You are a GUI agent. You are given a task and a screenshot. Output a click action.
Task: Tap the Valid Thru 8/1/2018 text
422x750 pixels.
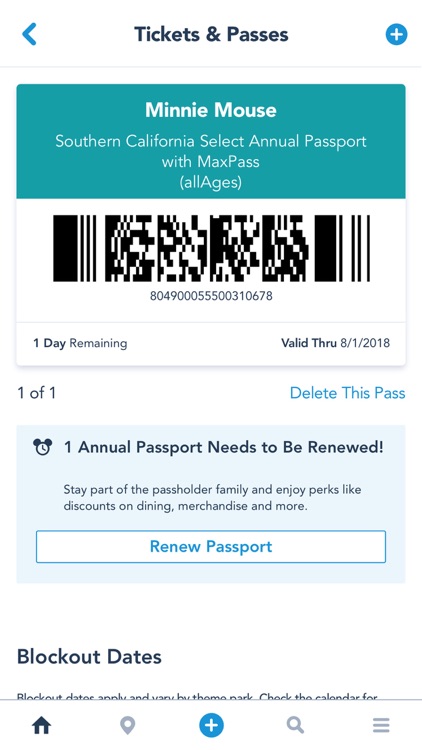[x=335, y=343]
